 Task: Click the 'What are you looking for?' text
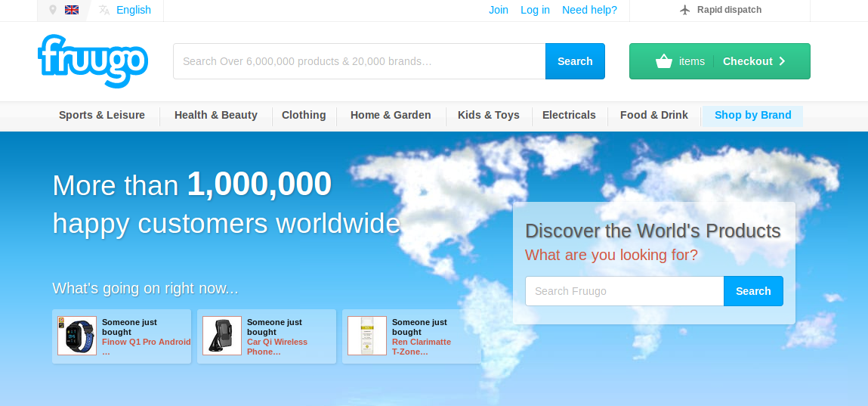pos(611,255)
